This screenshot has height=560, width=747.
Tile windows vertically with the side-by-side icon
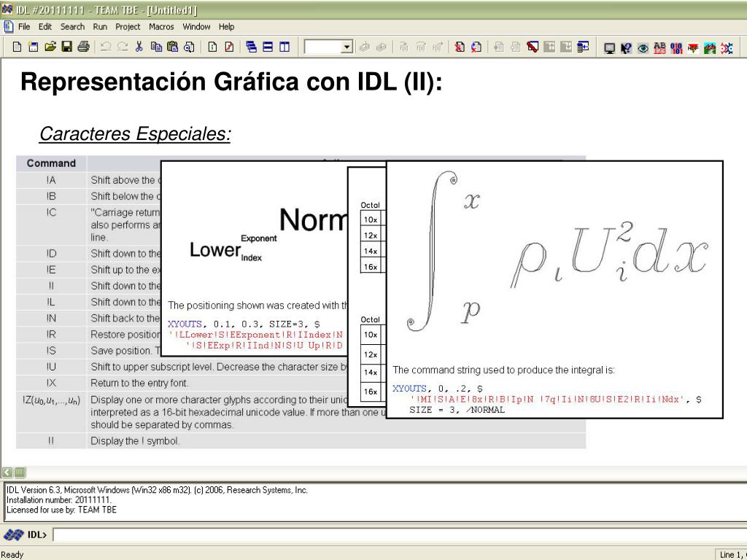point(285,47)
